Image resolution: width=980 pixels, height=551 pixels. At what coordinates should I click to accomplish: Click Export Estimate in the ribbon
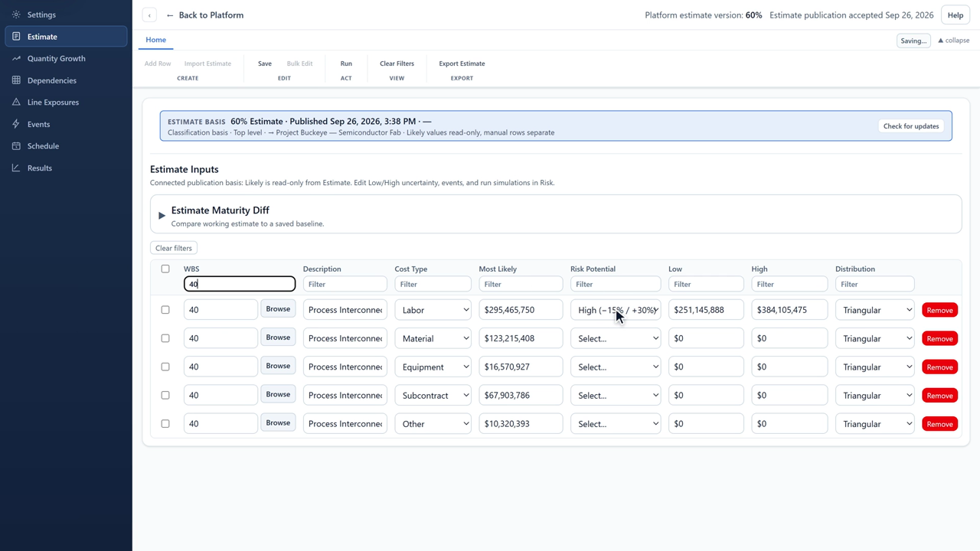pos(462,64)
